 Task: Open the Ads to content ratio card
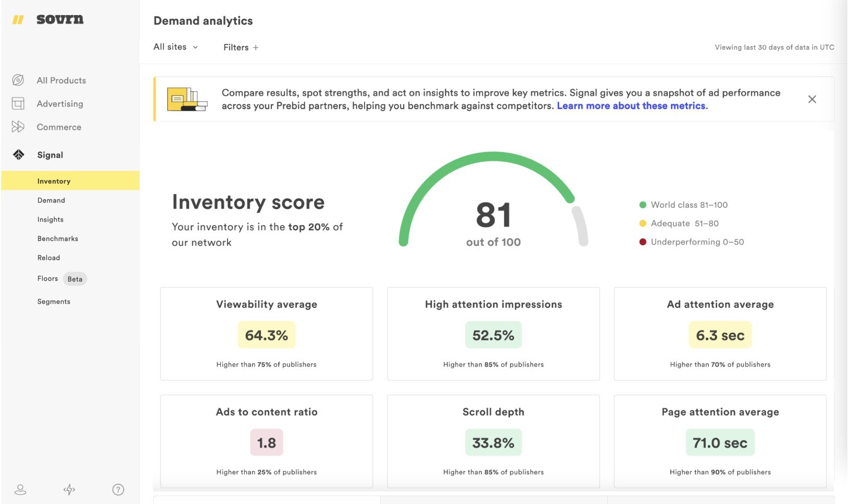tap(267, 441)
